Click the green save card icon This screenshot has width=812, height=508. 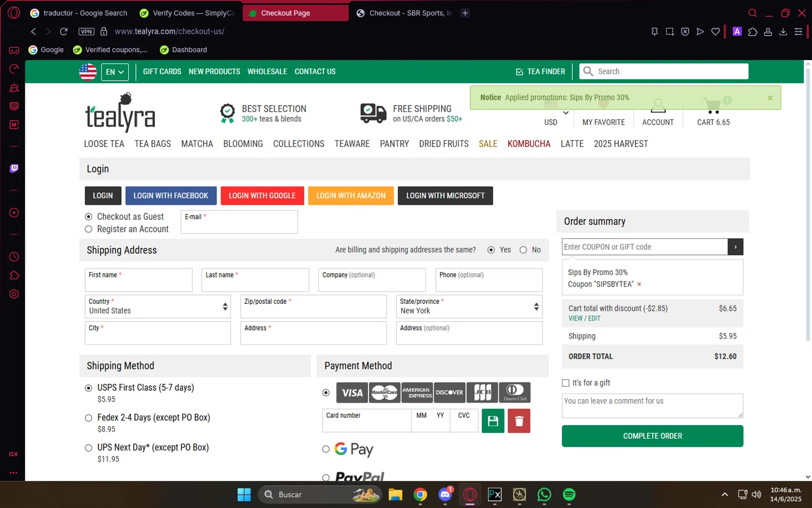point(493,421)
